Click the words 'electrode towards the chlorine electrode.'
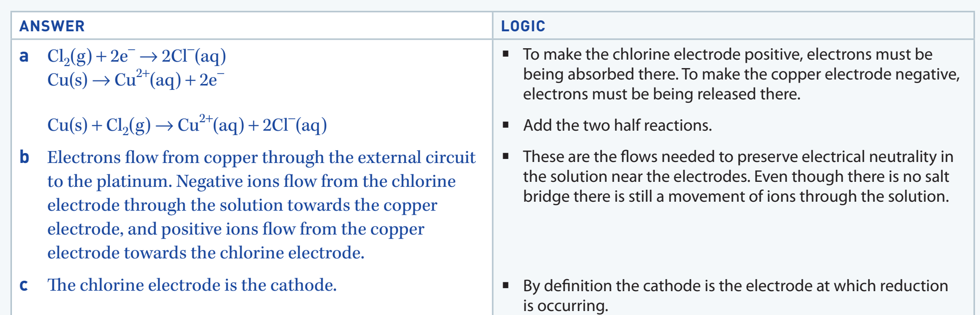This screenshot has height=315, width=980. coord(206,252)
